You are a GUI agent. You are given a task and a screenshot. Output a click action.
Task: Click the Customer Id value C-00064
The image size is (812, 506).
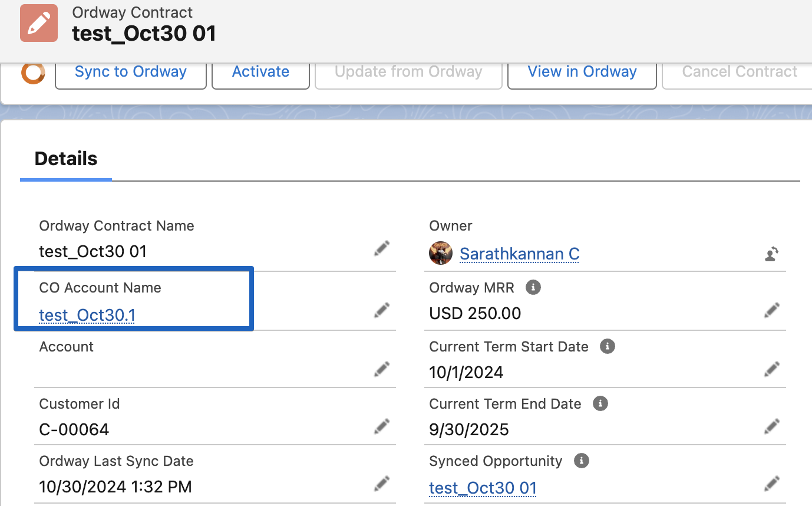[x=74, y=429]
